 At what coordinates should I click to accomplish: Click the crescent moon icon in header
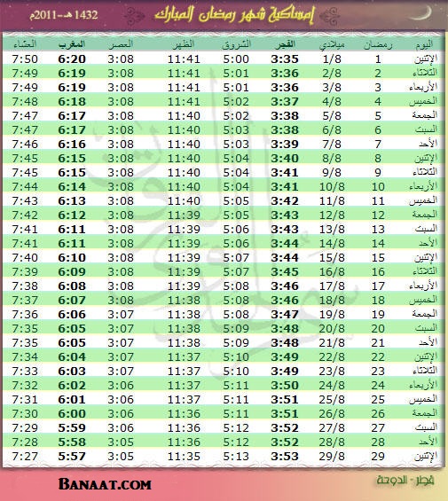422,12
